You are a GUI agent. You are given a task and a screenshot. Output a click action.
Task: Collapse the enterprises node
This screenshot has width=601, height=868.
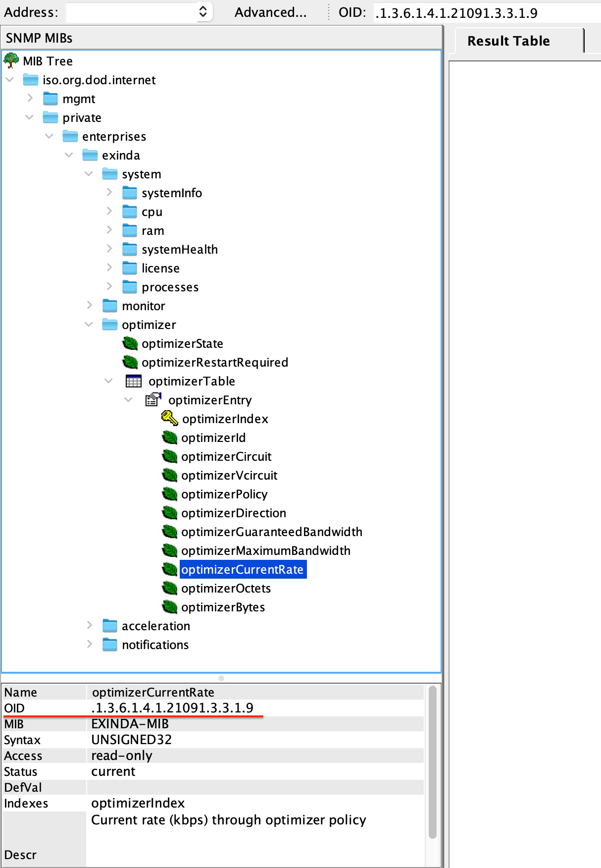49,136
